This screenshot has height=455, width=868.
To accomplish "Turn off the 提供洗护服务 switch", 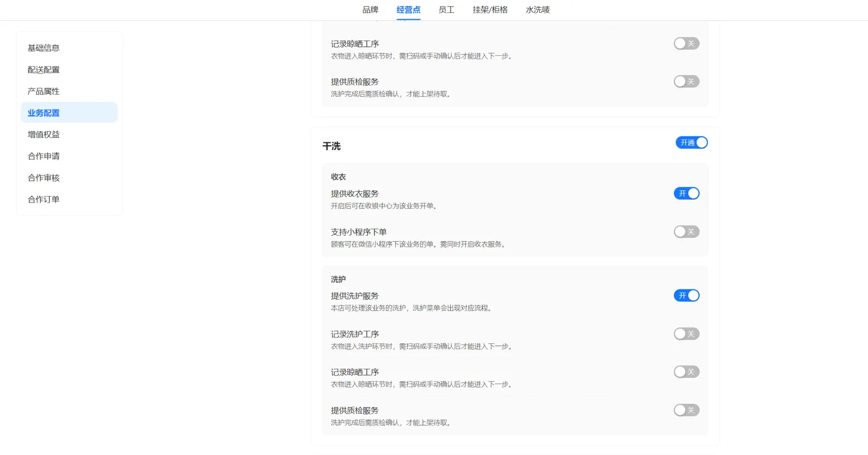I will pyautogui.click(x=686, y=295).
